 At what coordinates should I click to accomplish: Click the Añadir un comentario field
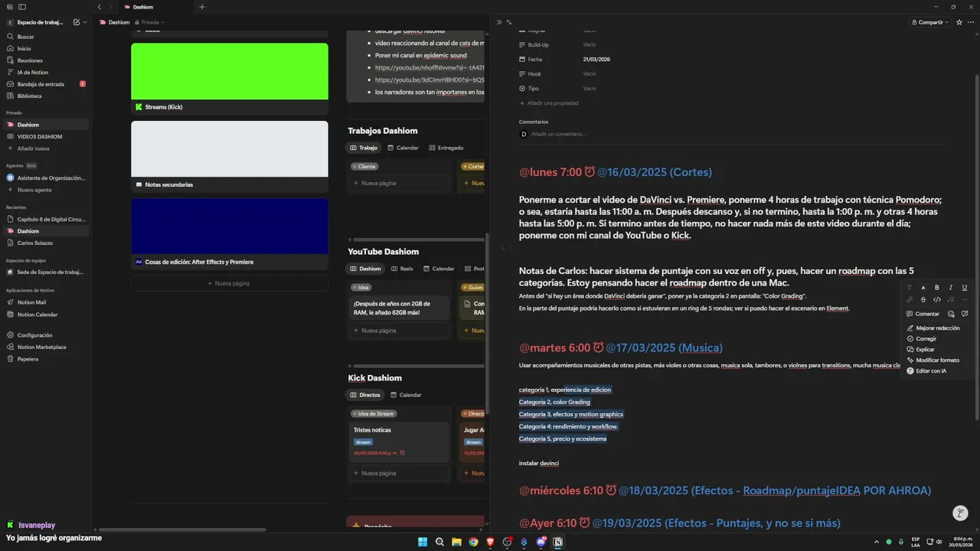click(559, 134)
